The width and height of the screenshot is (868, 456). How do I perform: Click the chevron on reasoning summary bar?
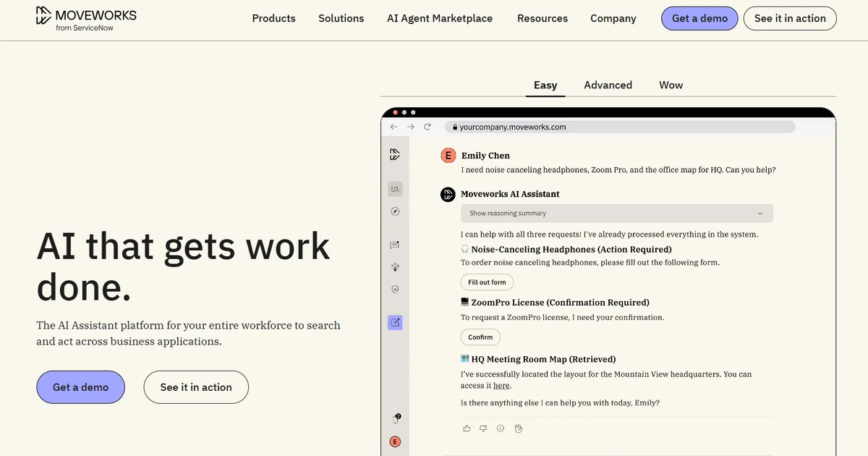tap(760, 214)
